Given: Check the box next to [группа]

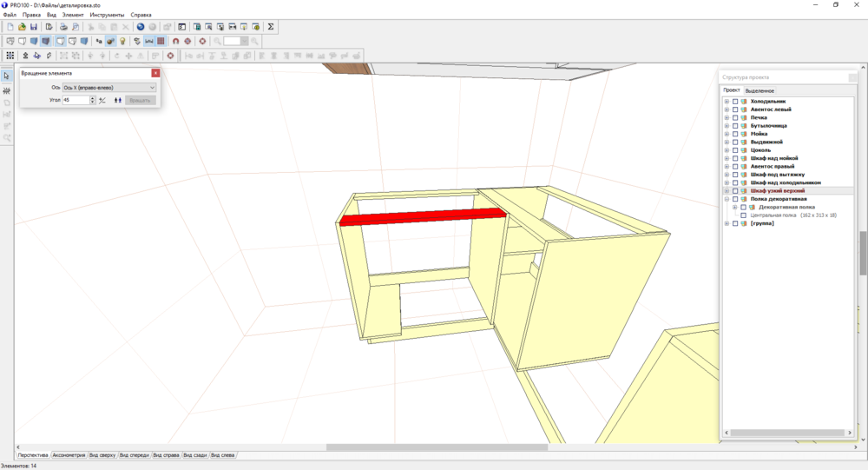Looking at the screenshot, I should [735, 223].
